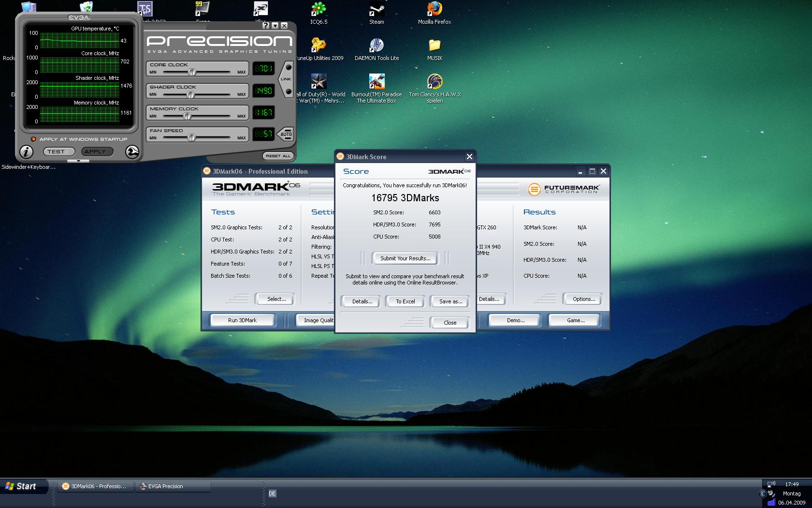Click the Game button in 3DMark06
The image size is (812, 508).
(575, 320)
